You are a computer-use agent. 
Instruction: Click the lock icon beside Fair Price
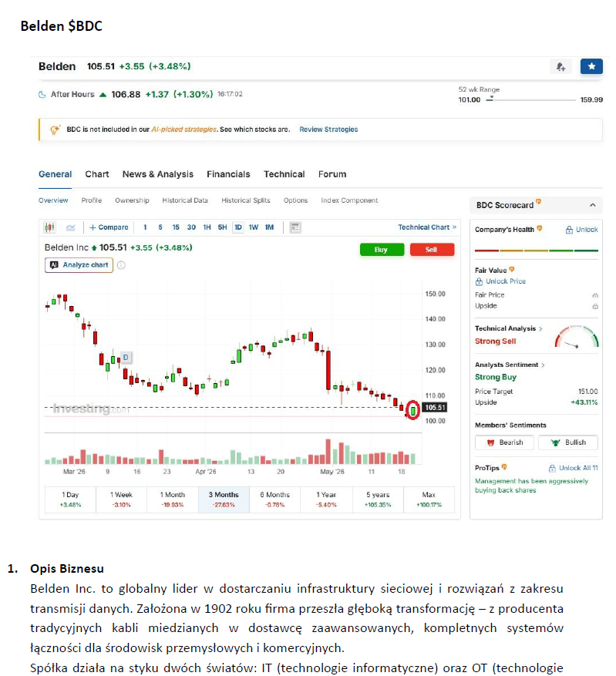595,295
